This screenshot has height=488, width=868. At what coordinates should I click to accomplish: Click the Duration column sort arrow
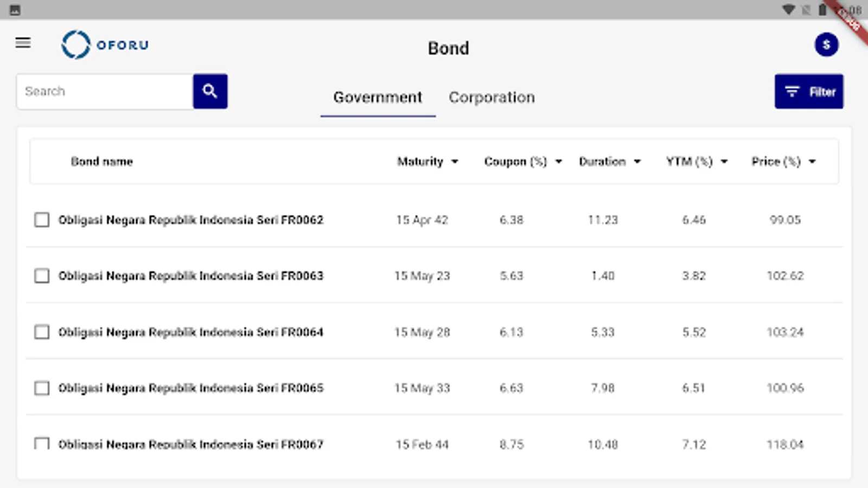(x=637, y=162)
